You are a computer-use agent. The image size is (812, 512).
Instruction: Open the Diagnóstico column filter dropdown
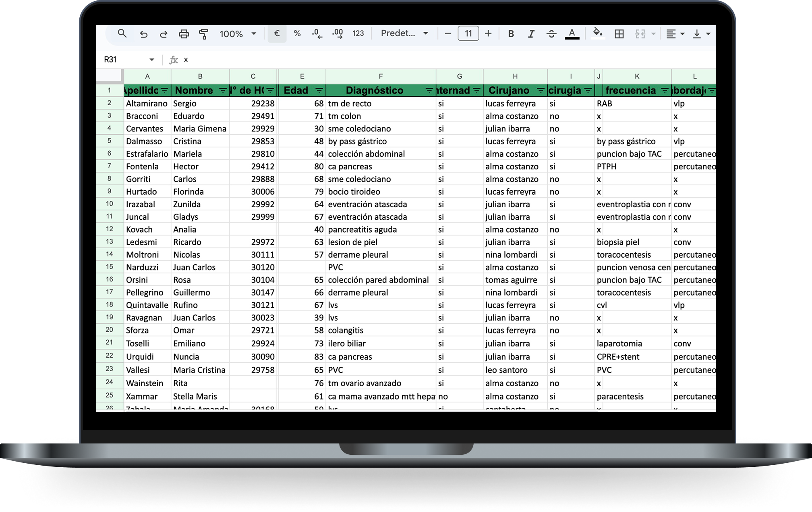(x=429, y=90)
